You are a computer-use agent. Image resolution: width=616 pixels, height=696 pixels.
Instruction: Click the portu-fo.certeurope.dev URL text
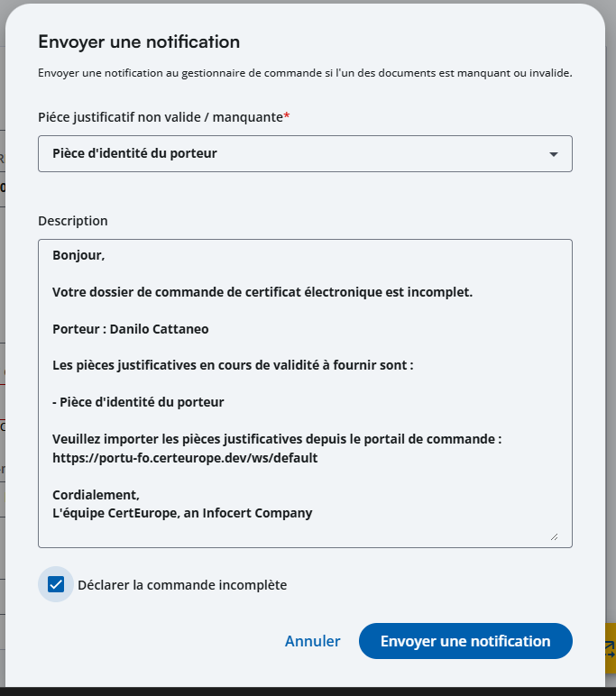[x=185, y=458]
